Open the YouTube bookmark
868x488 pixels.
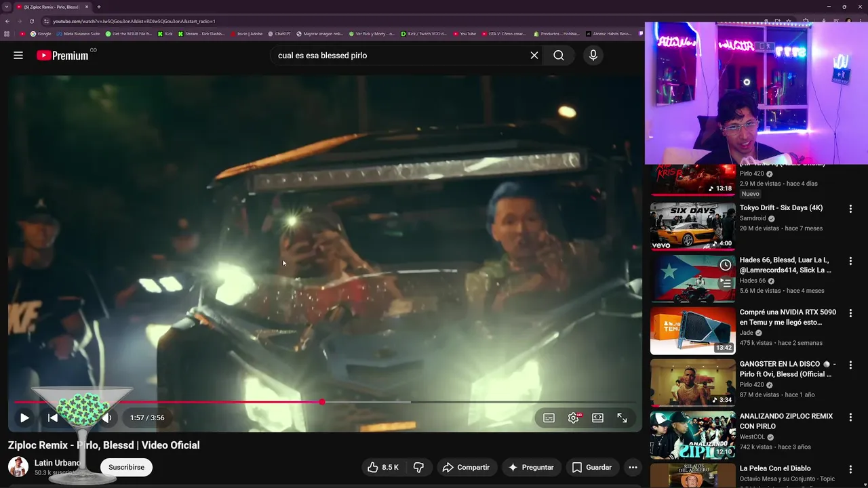[465, 33]
